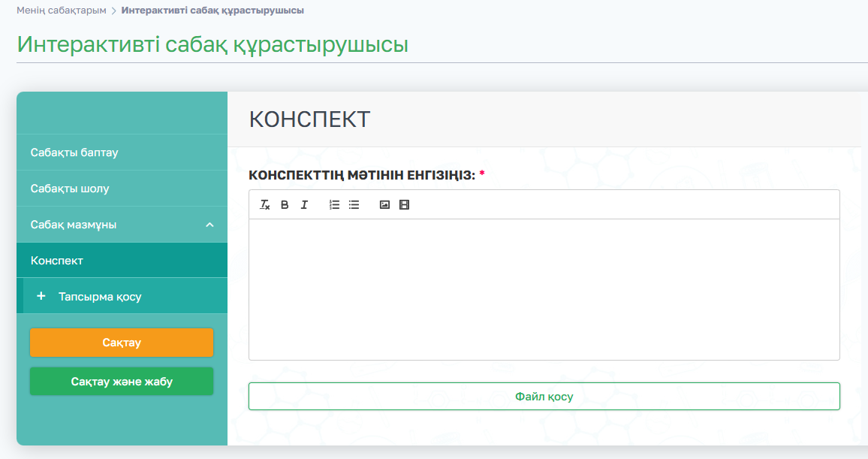Insert a bulleted list
This screenshot has width=868, height=459.
[354, 204]
